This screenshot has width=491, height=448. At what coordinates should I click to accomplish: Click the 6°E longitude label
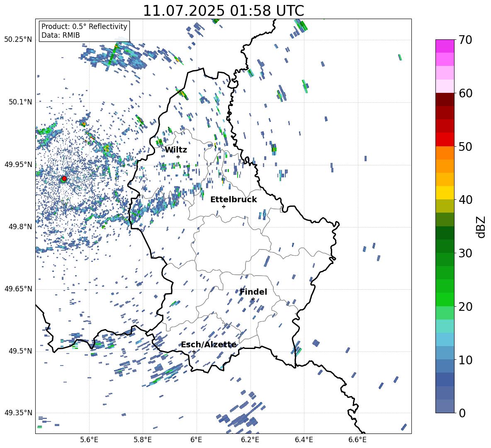point(196,440)
